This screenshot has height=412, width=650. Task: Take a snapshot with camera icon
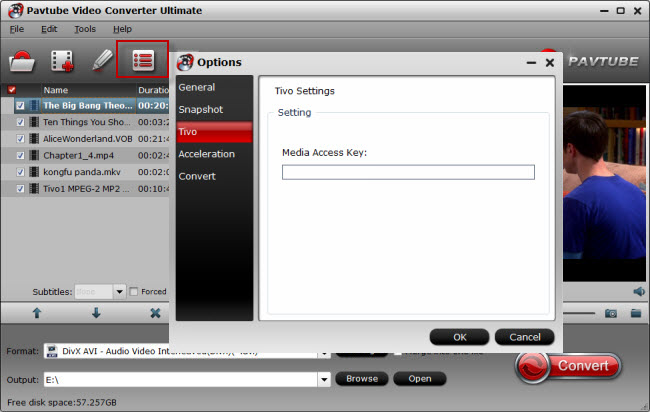tap(610, 313)
